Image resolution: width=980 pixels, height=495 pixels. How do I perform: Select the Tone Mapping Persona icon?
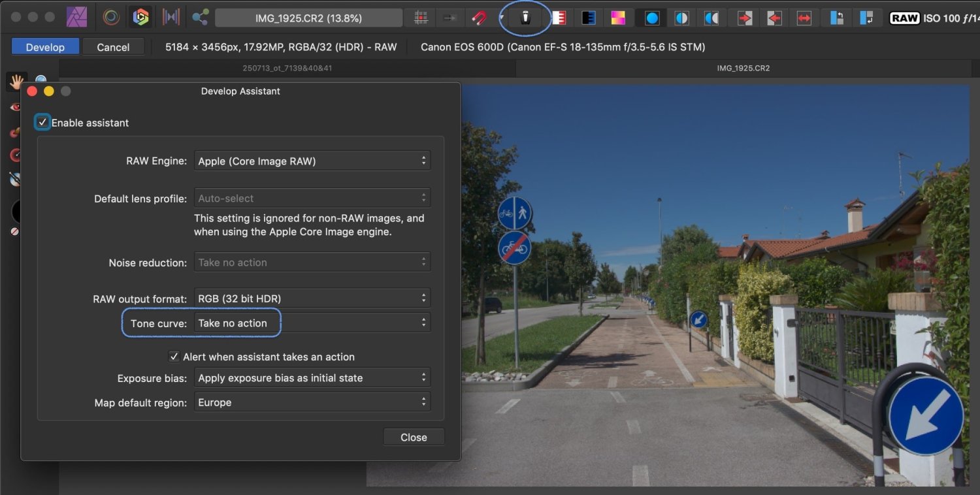(171, 18)
